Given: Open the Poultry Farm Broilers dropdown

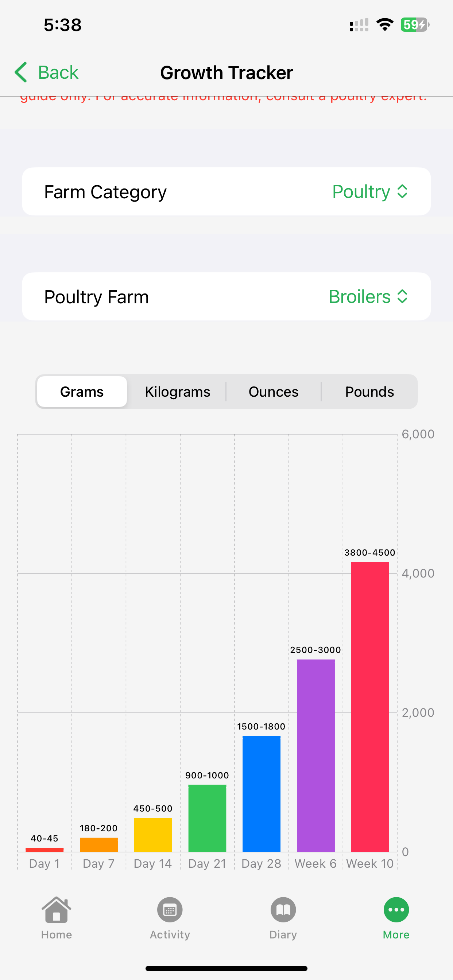Looking at the screenshot, I should click(x=368, y=297).
